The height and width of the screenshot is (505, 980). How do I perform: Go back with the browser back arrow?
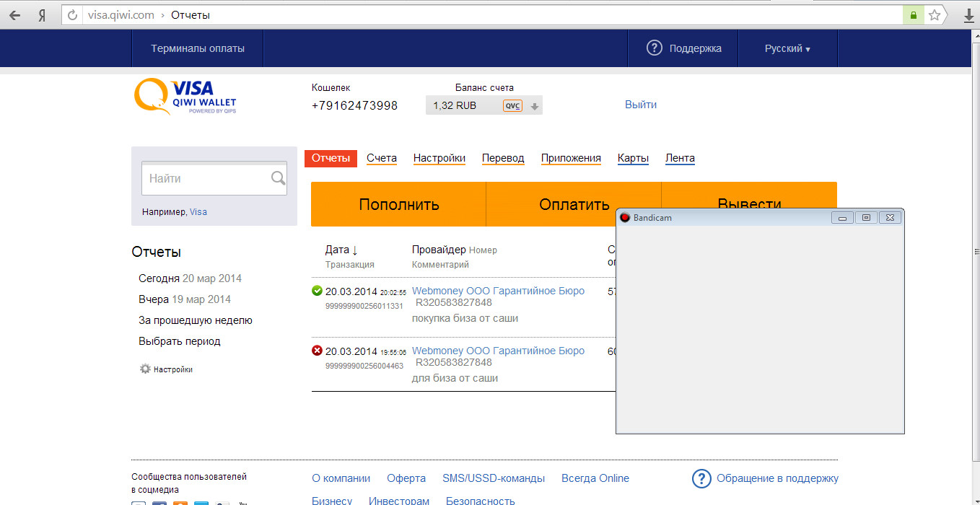click(x=14, y=15)
